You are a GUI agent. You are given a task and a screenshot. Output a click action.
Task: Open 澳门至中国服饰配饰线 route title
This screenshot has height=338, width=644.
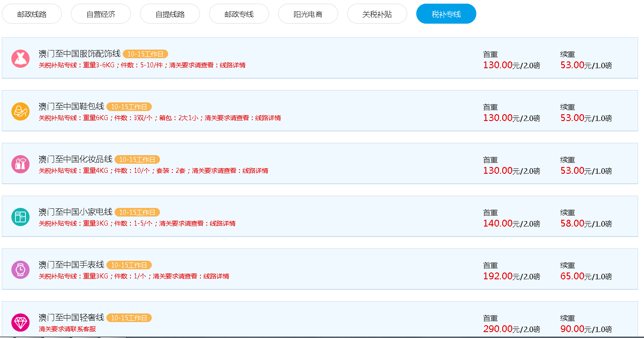[x=80, y=54]
